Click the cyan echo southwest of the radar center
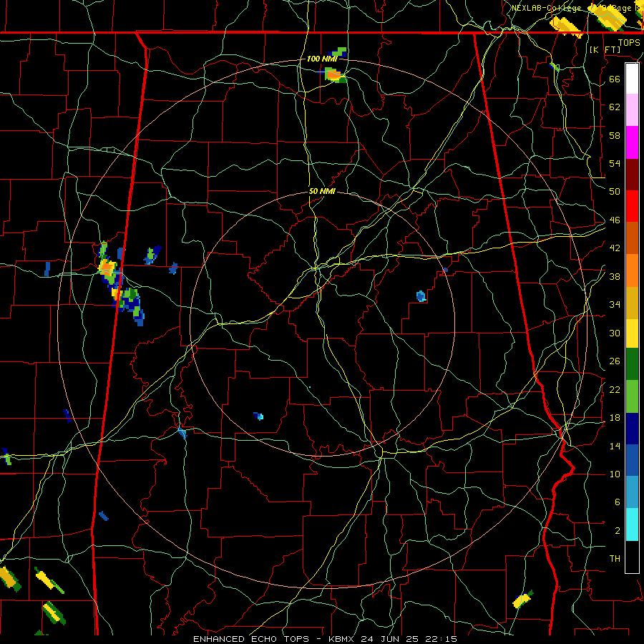Image resolution: width=644 pixels, height=644 pixels. point(260,417)
